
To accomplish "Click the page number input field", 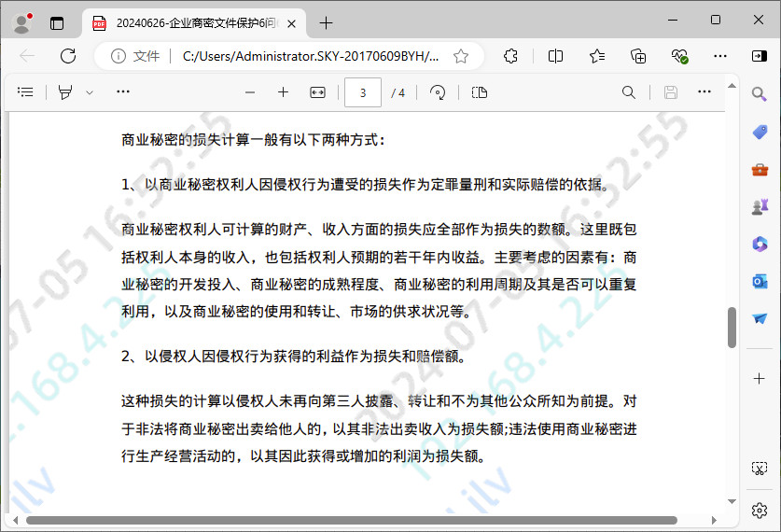I will coord(363,92).
